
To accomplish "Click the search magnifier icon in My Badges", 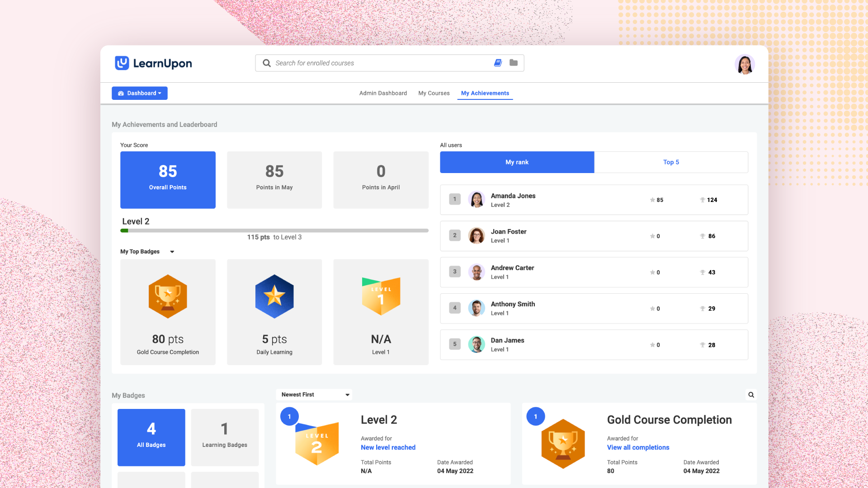I will click(751, 394).
